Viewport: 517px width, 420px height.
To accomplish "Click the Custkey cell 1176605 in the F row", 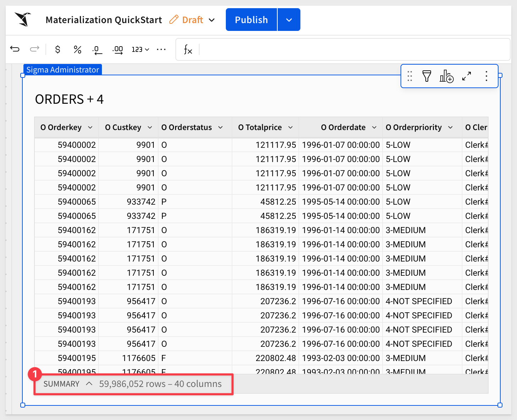I will tap(128, 358).
